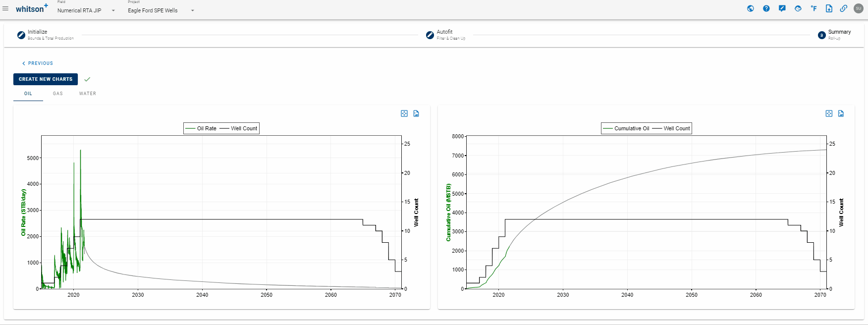Toggle Well Count series in right chart legend
Viewport: 868px width, 325px height.
point(671,128)
